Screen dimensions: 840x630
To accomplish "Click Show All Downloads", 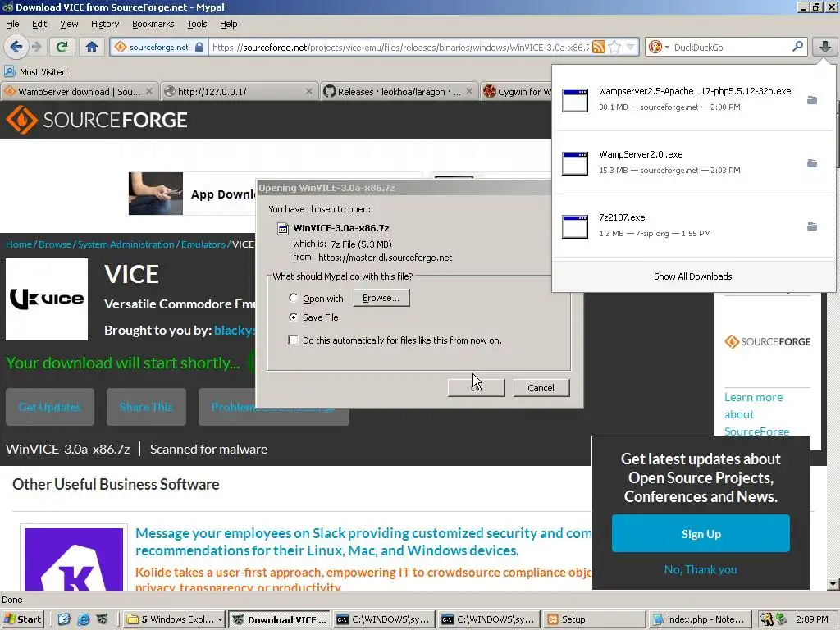I will [692, 276].
